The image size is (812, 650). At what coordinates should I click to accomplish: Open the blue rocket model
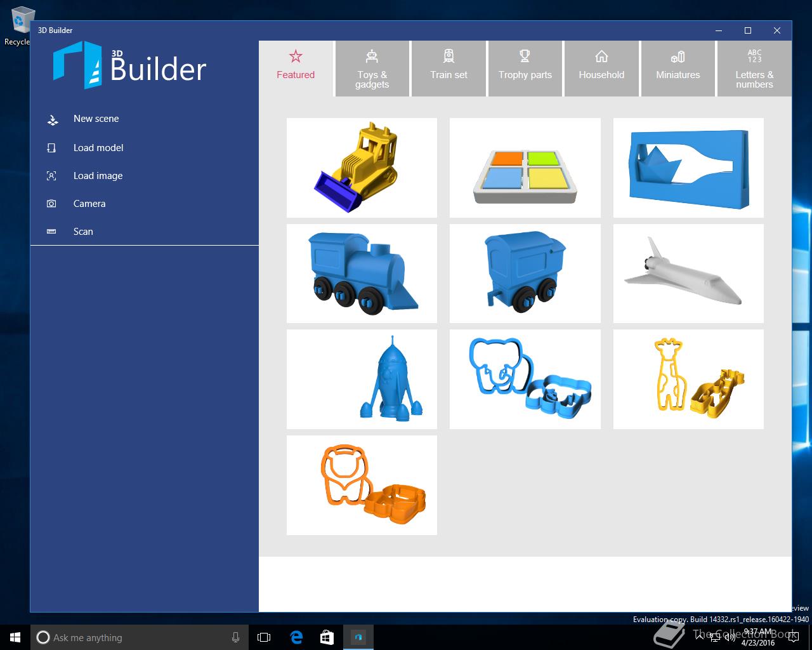point(362,379)
